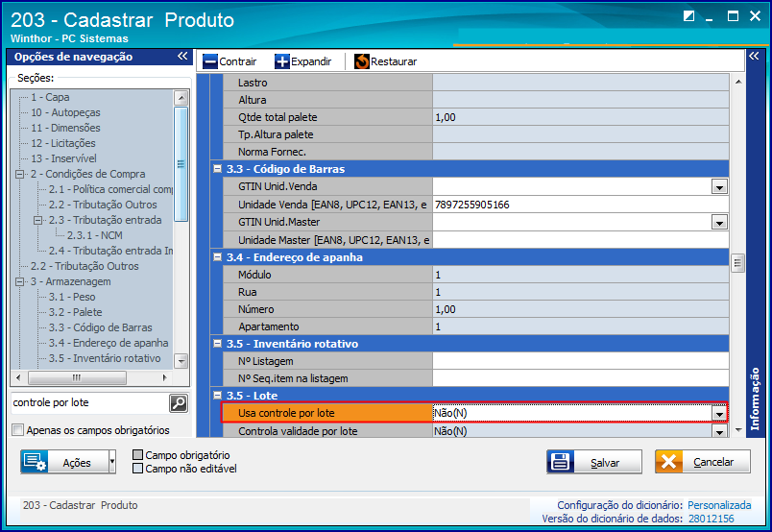Expand the Informação side panel

pyautogui.click(x=754, y=56)
